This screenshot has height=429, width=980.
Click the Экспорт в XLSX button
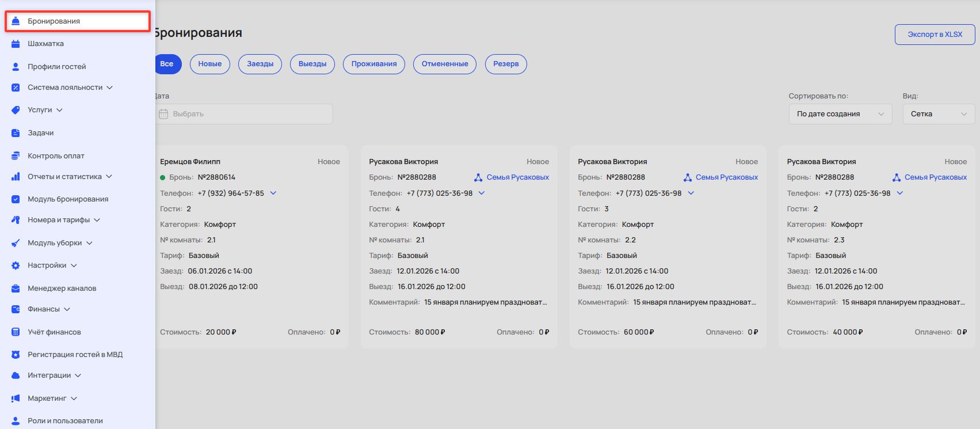pyautogui.click(x=935, y=35)
